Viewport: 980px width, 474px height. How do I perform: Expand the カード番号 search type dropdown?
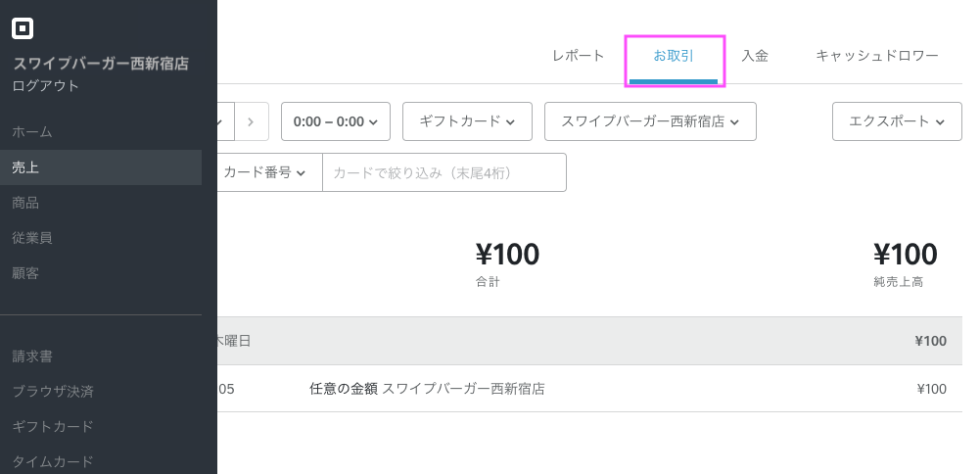265,172
